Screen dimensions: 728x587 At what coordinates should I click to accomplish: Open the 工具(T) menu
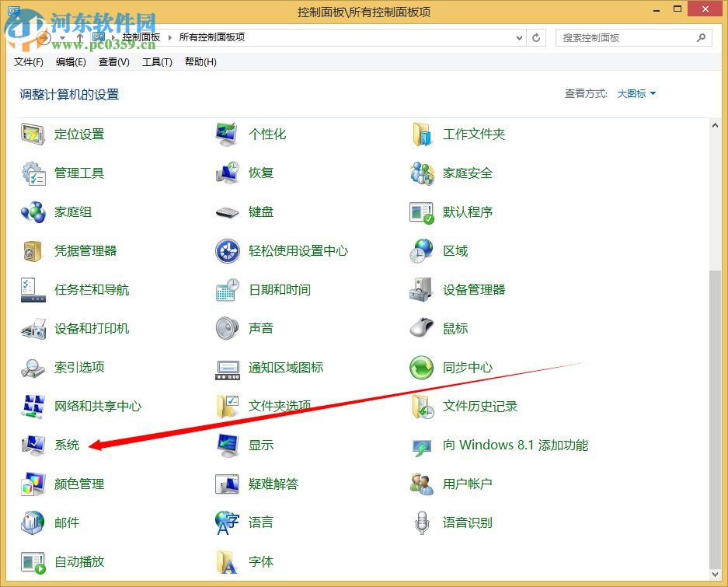(x=157, y=62)
